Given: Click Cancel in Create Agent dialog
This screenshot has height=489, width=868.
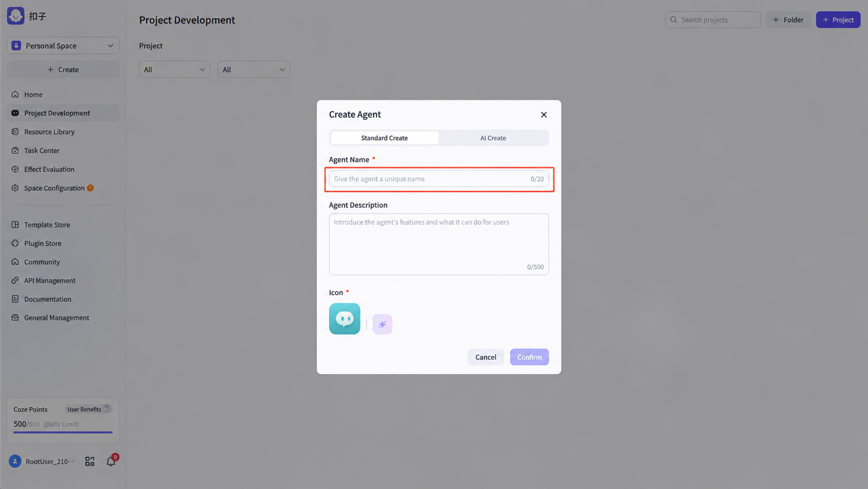Looking at the screenshot, I should 486,357.
